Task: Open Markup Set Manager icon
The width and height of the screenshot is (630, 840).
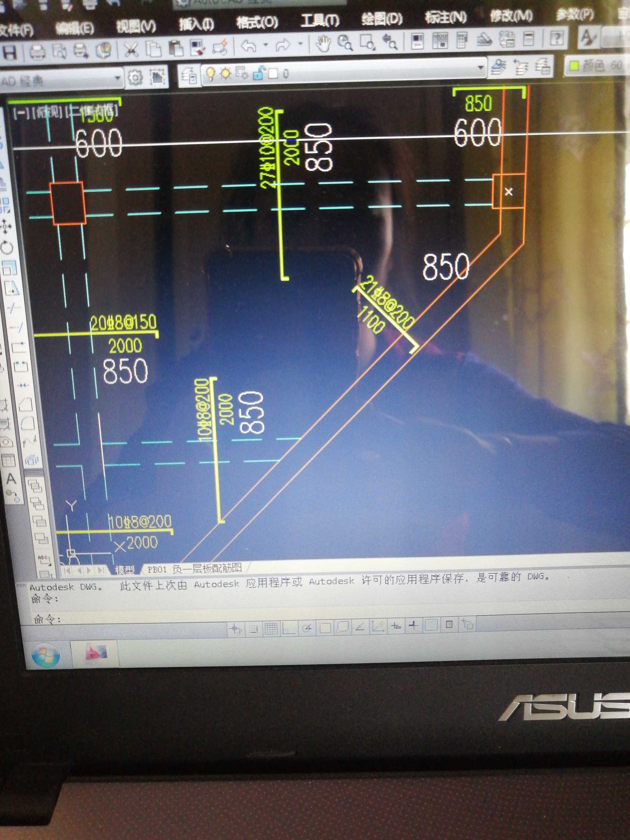Action: [x=506, y=39]
